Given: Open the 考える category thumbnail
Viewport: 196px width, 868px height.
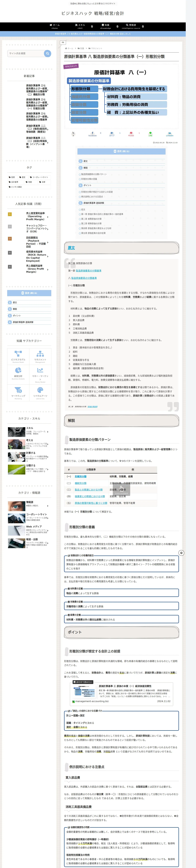Looking at the screenshot, I should (16, 444).
